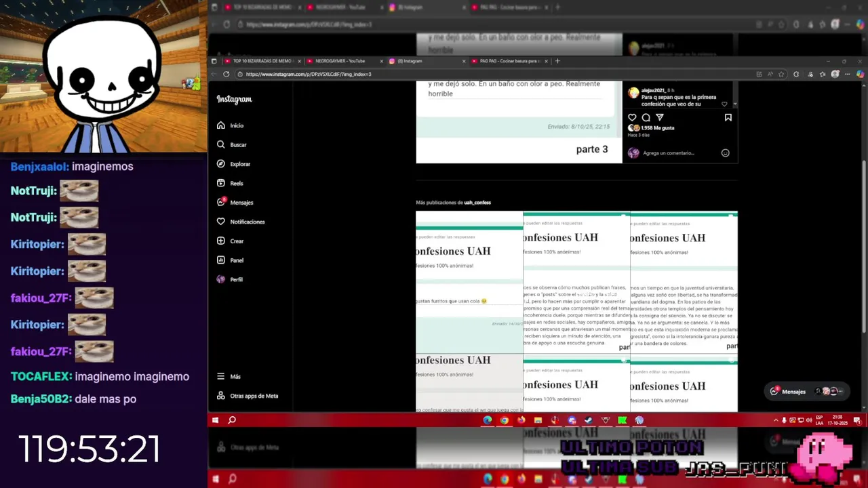Close the PAG PAG tab
Image resolution: width=868 pixels, height=488 pixels.
pos(547,61)
